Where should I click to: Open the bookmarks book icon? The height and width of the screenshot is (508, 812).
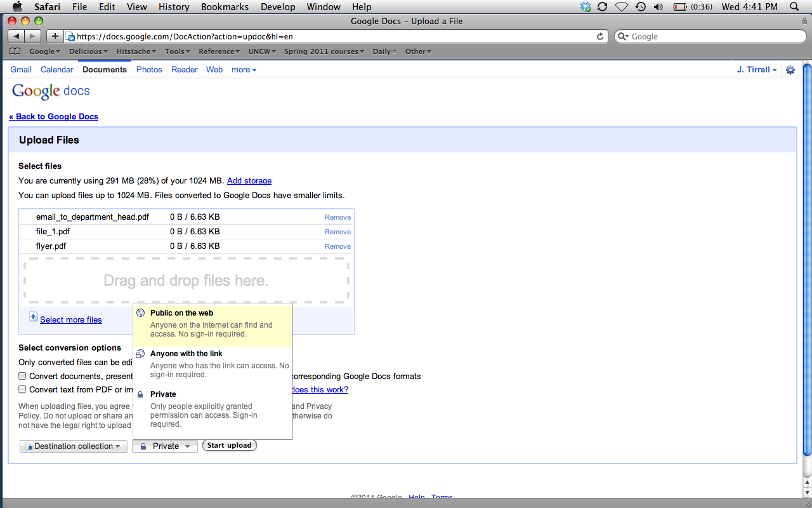coord(15,51)
